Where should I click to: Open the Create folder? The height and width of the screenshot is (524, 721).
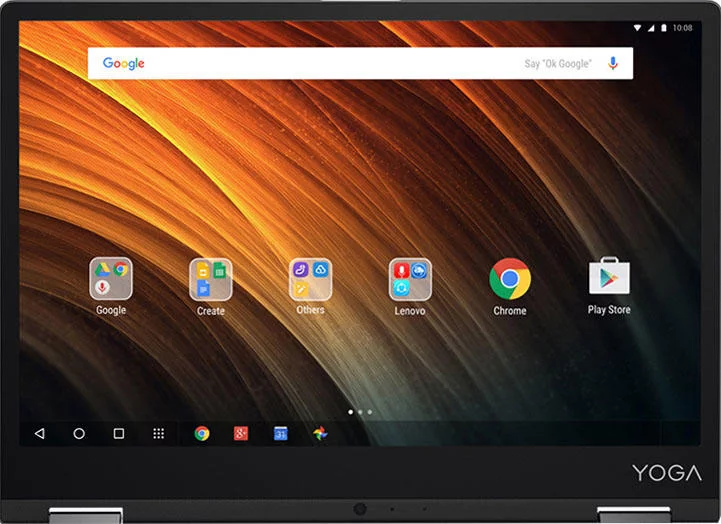(x=211, y=279)
